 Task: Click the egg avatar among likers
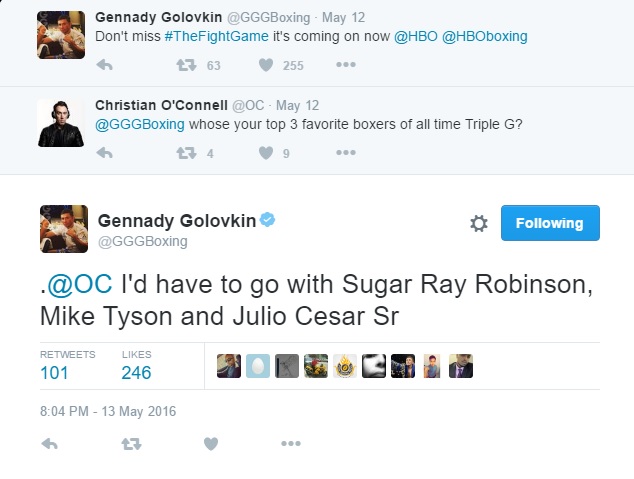tap(258, 365)
